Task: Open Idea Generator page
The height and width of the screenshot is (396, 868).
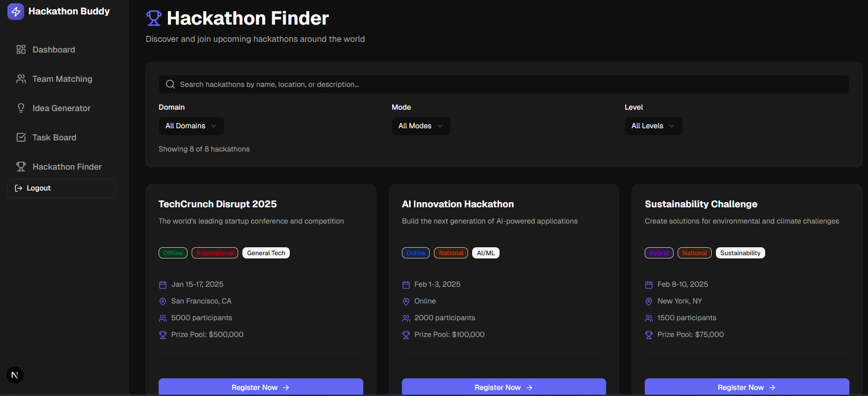Action: 61,108
